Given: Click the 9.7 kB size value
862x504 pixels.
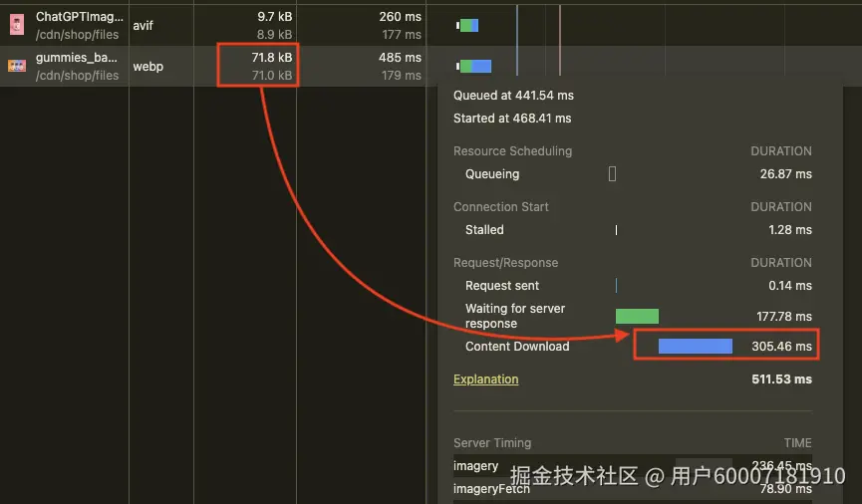Looking at the screenshot, I should tap(274, 17).
